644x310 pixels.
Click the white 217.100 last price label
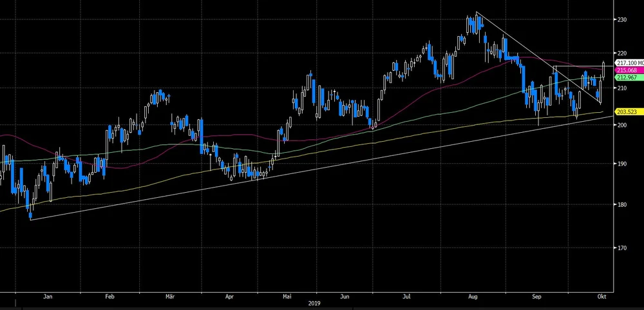(627, 63)
